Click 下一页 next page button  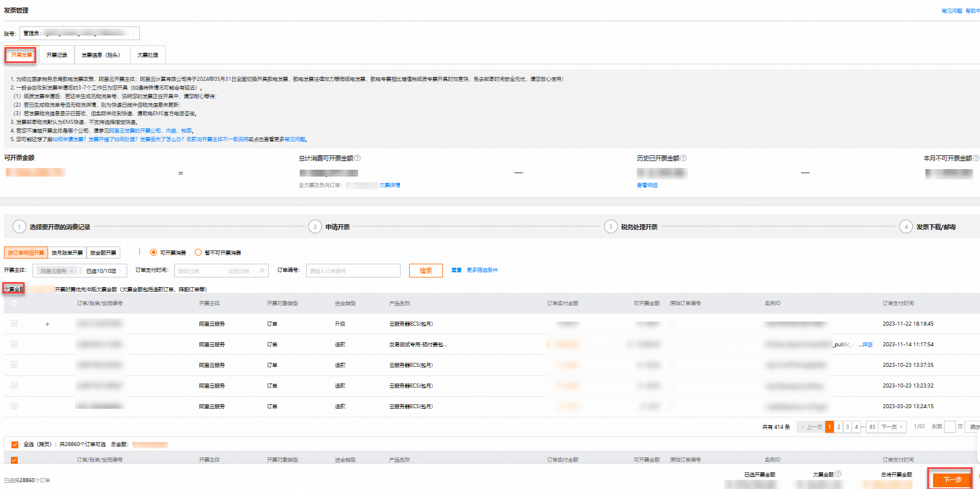[892, 427]
